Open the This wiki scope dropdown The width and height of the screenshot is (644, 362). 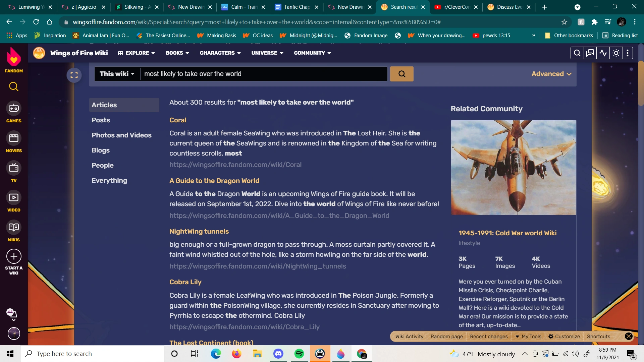(117, 74)
